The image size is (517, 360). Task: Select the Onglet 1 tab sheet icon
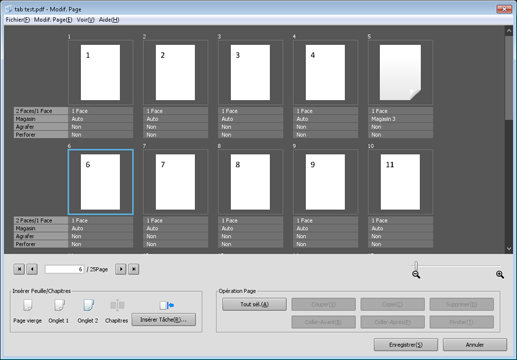pos(59,305)
